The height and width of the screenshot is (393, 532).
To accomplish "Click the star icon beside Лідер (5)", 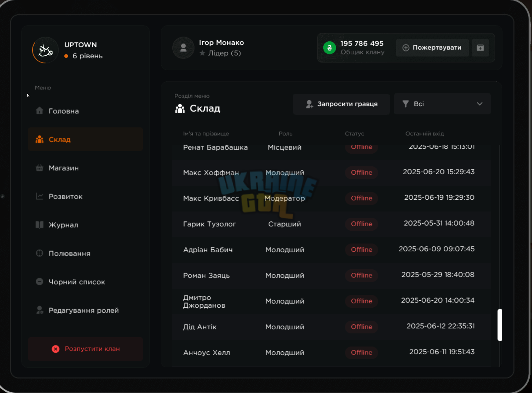I will click(x=202, y=53).
